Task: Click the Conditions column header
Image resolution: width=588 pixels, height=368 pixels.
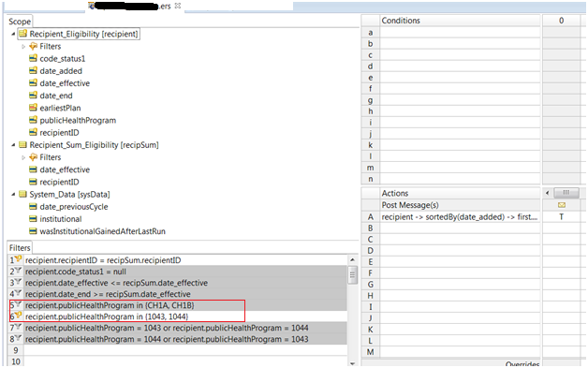Action: tap(460, 21)
